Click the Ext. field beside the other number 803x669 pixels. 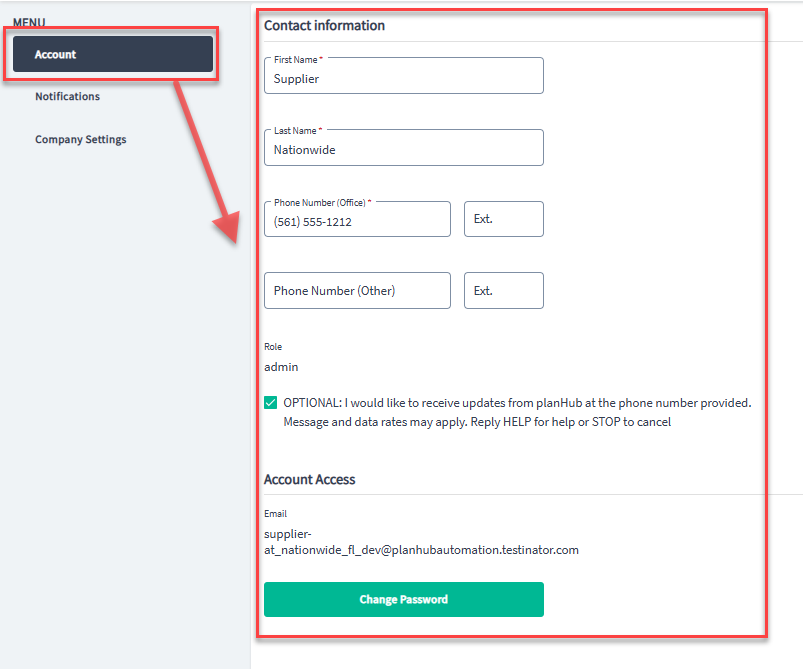click(503, 290)
